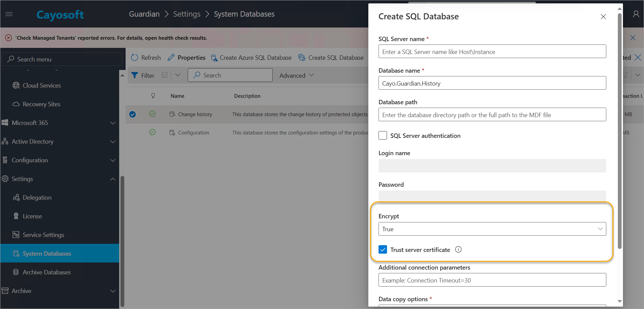
Task: Click the toolbar Search box
Action: tap(230, 75)
